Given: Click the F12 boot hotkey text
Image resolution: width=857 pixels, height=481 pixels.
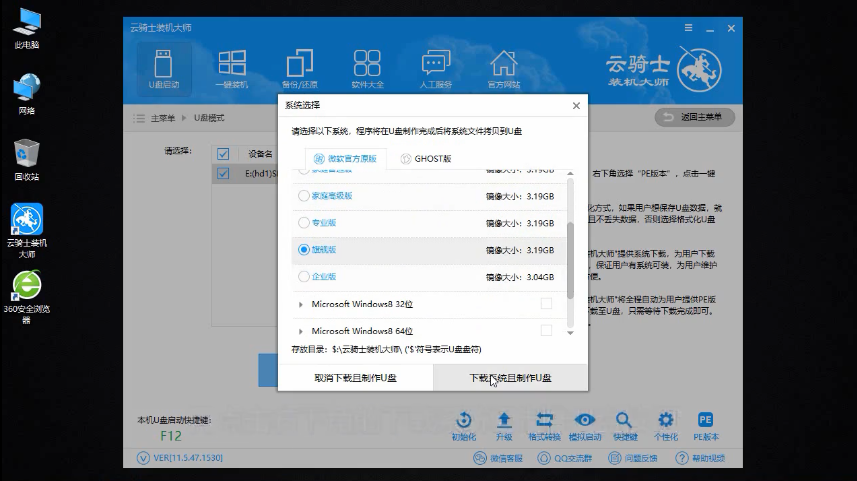Looking at the screenshot, I should [171, 436].
